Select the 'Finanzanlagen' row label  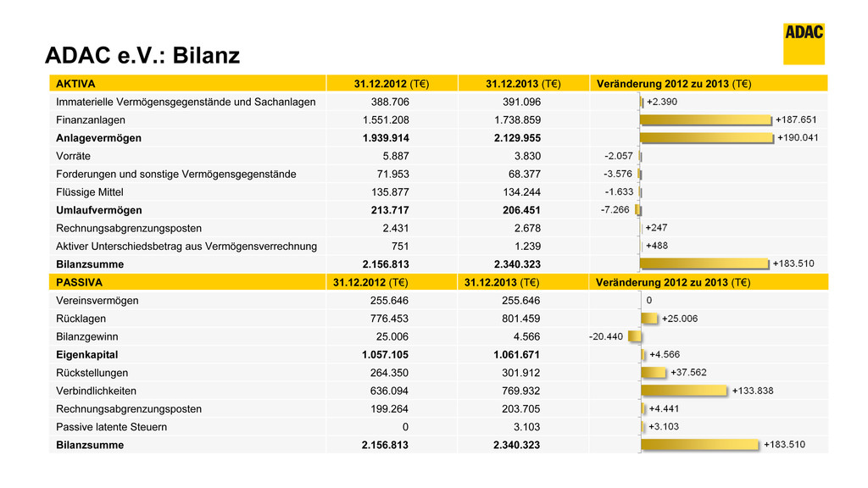tap(90, 120)
